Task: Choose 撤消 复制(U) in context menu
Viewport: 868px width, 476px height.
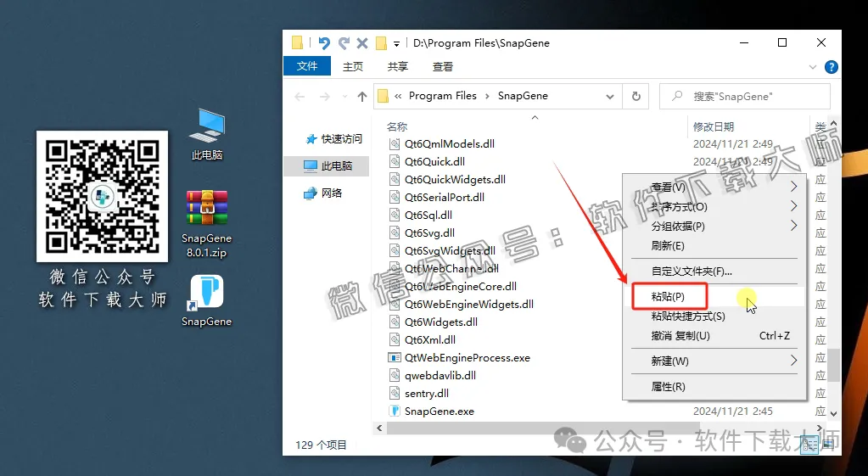Action: pos(714,335)
